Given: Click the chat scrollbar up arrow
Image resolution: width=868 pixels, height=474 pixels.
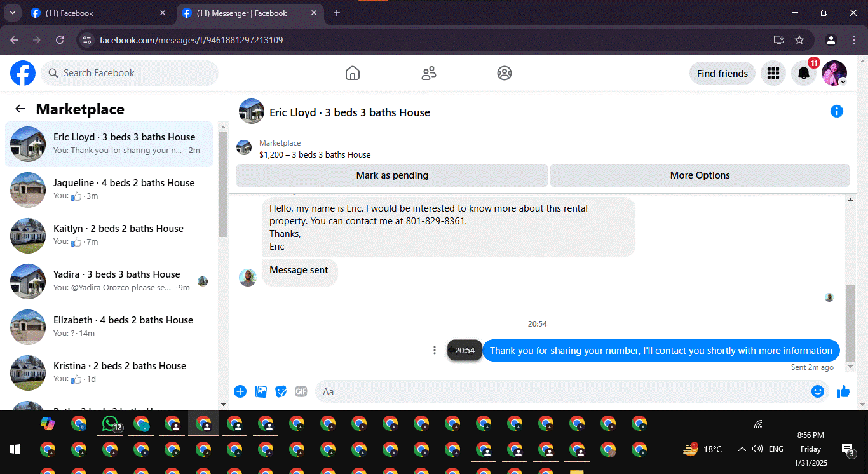Looking at the screenshot, I should coord(851,200).
